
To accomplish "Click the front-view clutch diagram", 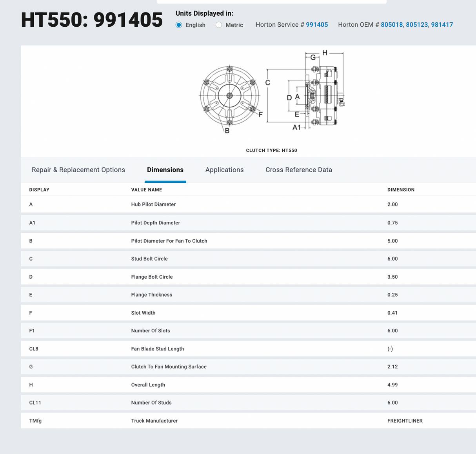I will tap(229, 96).
